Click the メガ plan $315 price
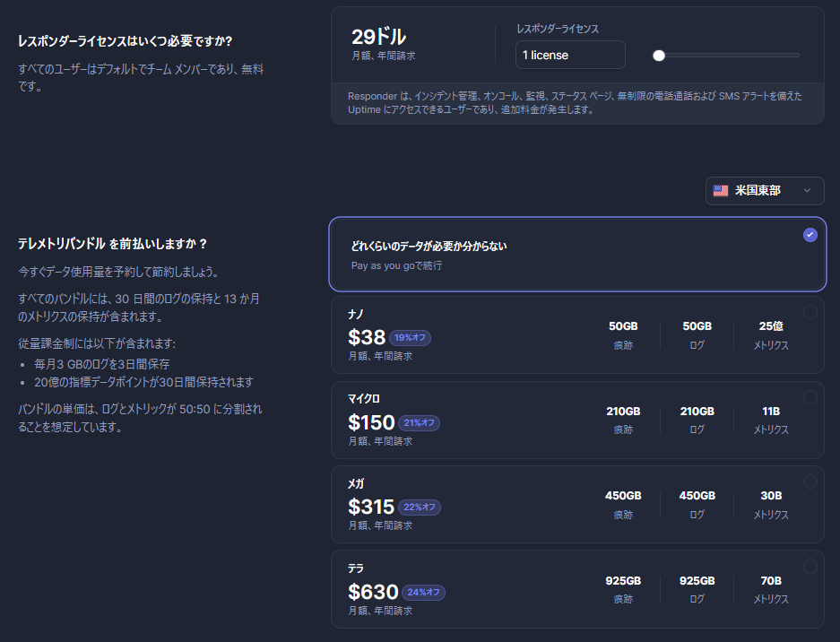The height and width of the screenshot is (642, 840). click(x=371, y=507)
